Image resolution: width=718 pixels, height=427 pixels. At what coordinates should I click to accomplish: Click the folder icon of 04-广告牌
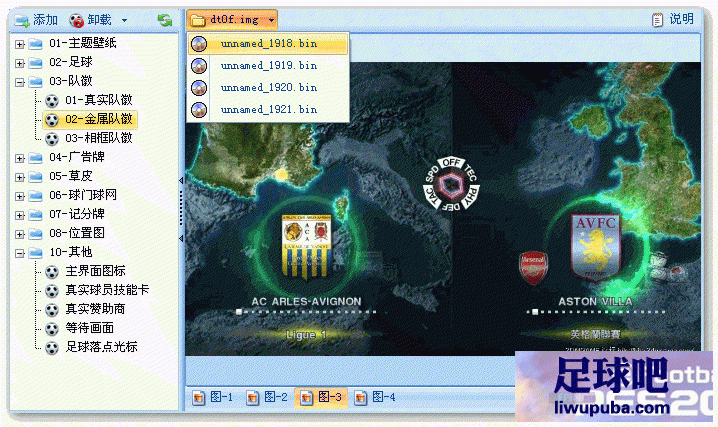point(36,158)
